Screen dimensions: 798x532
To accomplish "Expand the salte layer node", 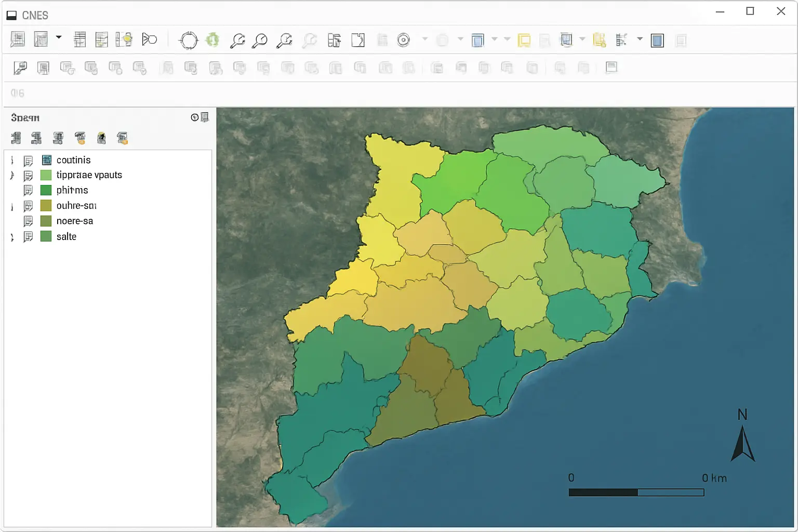I will [12, 237].
